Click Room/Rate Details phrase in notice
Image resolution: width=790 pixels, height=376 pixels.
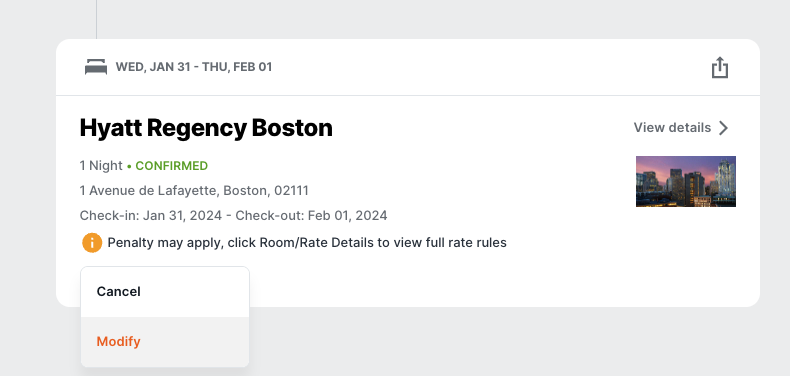pos(317,243)
